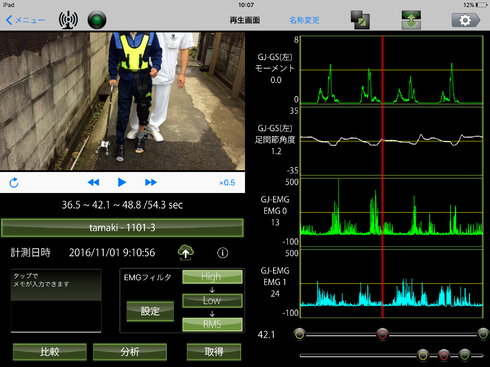Rewind the video playback
This screenshot has width=490, height=367.
coord(93,182)
